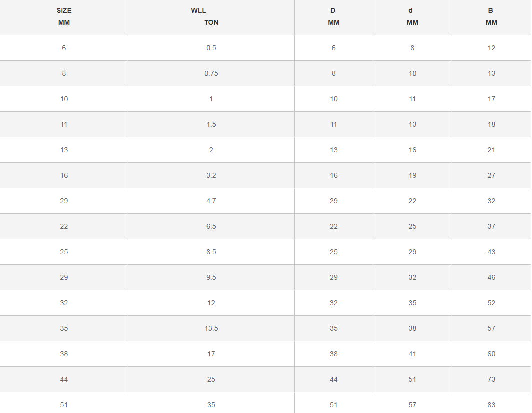532x413 pixels.
Task: Click the B value 46 cell
Action: click(491, 277)
